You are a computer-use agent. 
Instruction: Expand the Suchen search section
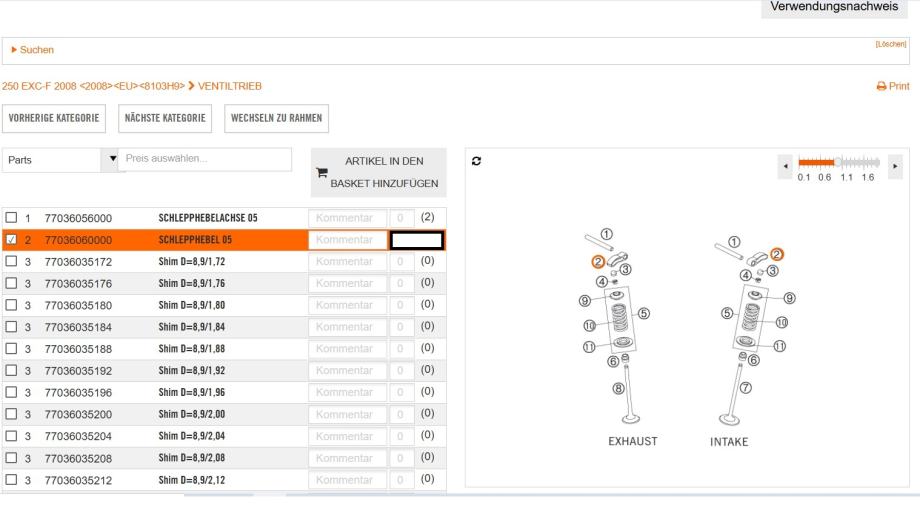(x=30, y=50)
